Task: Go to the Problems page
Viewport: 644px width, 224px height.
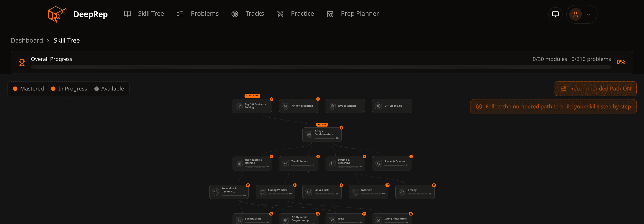Action: click(198, 14)
